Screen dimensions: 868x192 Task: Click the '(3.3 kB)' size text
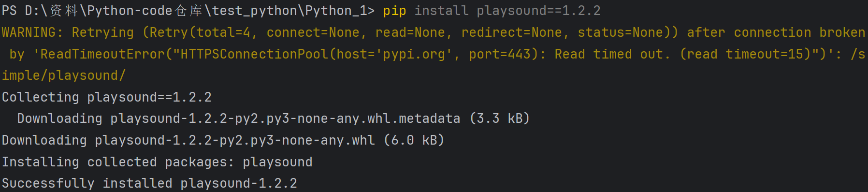(x=500, y=118)
